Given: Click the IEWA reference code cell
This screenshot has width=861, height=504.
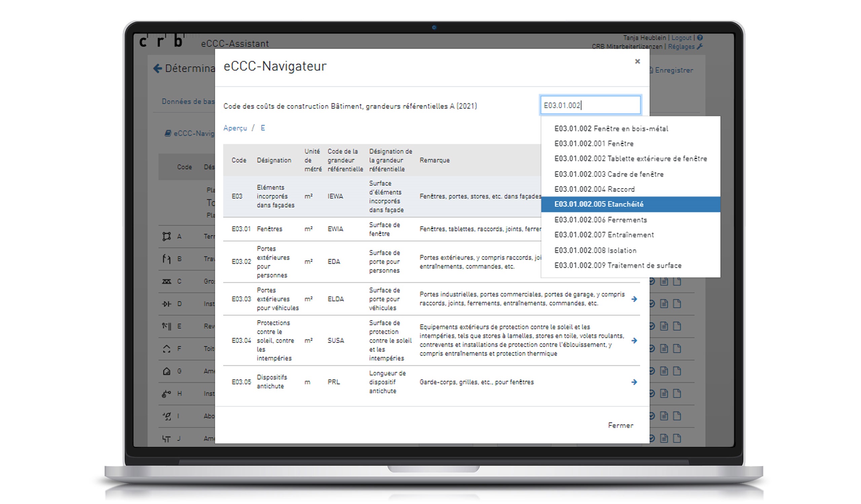Looking at the screenshot, I should click(x=335, y=197).
